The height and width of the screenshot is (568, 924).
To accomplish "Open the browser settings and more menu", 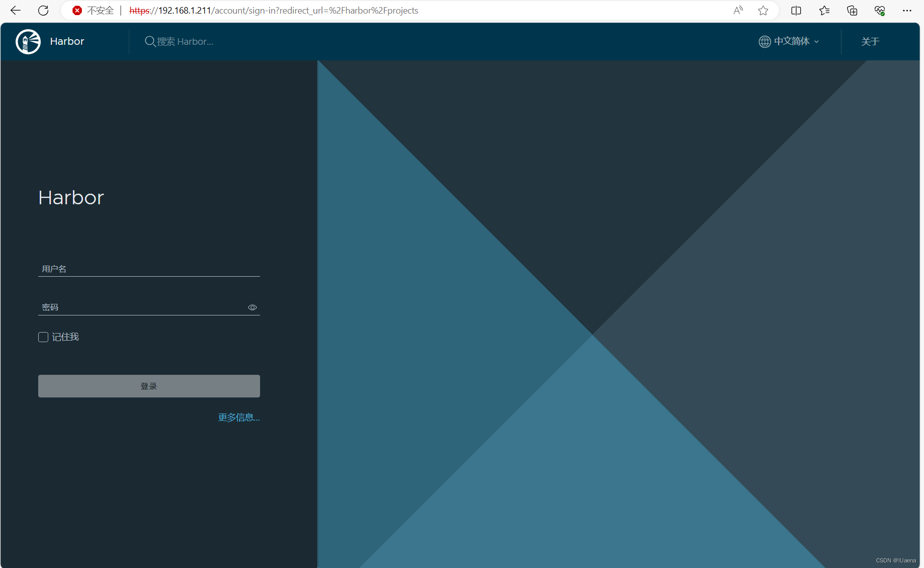I will [x=907, y=11].
